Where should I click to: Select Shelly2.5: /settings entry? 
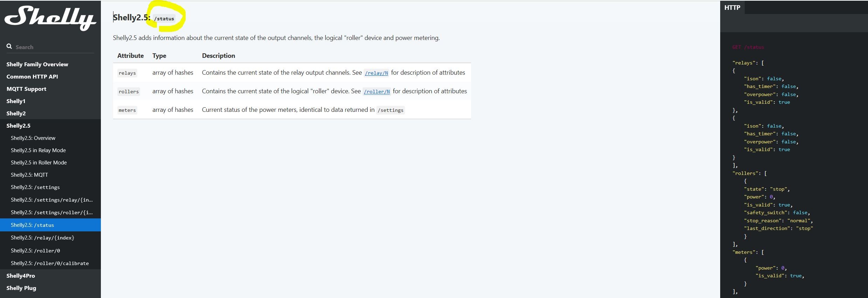(x=35, y=187)
